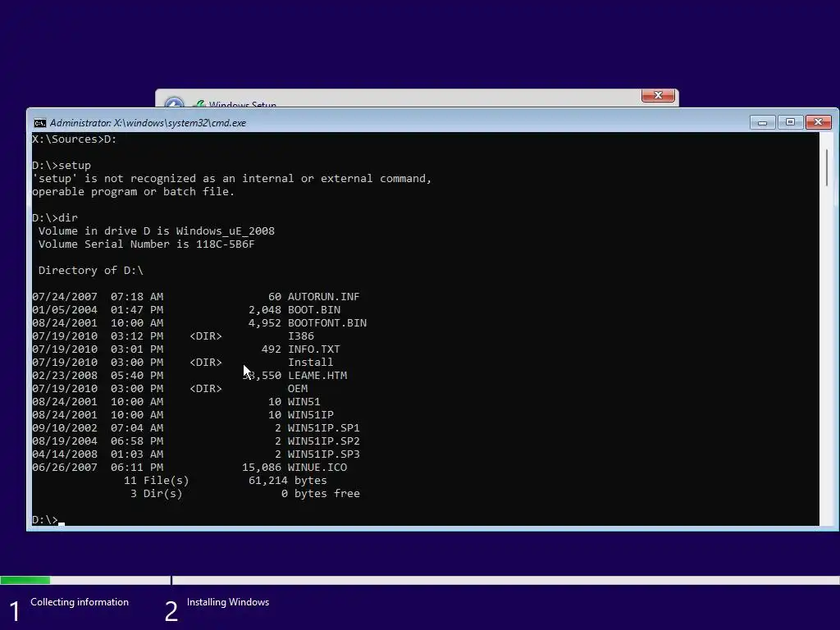Click the 'X:\Sources>D:' command line
Image resolution: width=840 pixels, height=630 pixels.
75,139
